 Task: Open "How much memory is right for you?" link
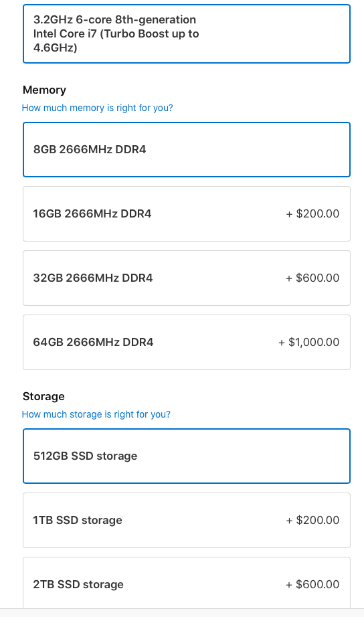(97, 108)
